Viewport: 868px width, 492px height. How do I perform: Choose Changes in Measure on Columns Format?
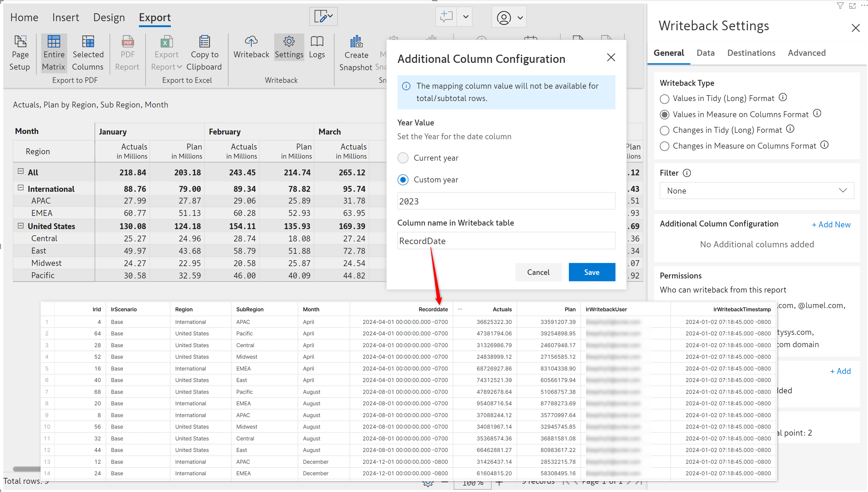664,146
